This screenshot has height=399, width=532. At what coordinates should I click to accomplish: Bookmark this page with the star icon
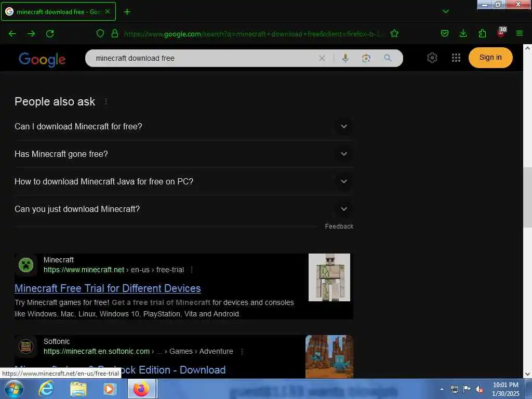(x=394, y=34)
